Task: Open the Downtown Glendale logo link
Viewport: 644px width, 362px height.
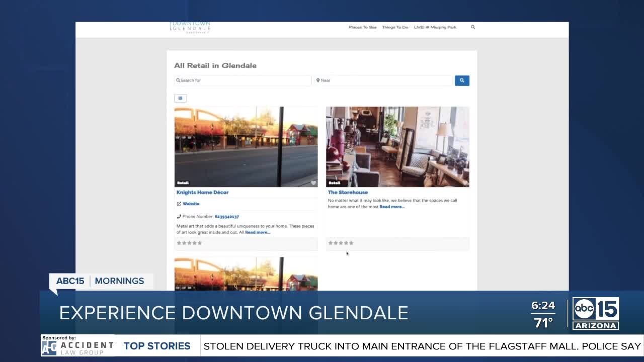Action: click(191, 27)
